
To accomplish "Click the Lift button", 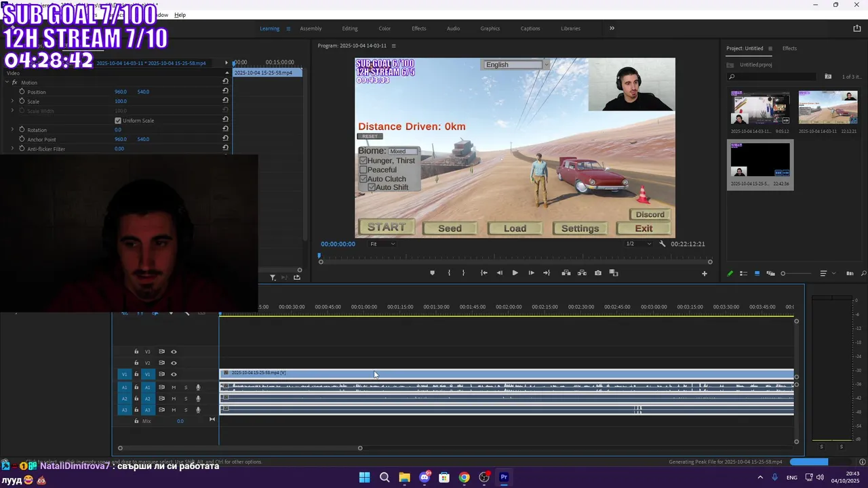I will point(566,273).
